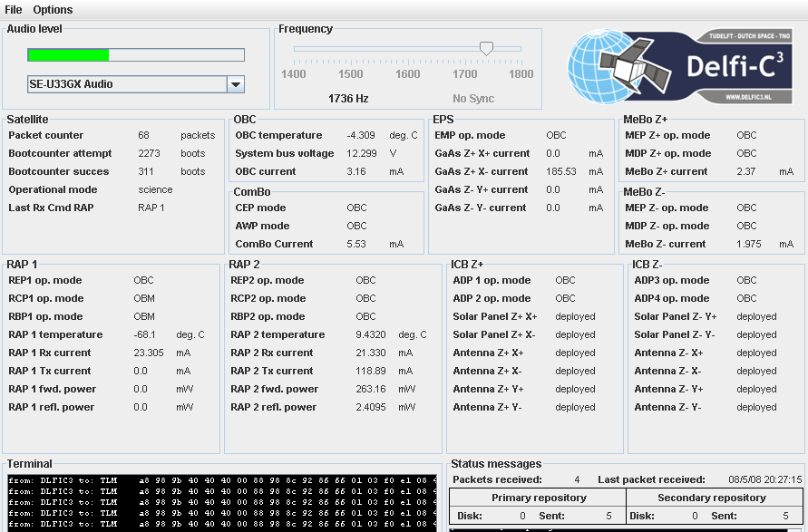The image size is (808, 532).
Task: Click the 1800 mark on frequency slider
Action: tap(521, 74)
